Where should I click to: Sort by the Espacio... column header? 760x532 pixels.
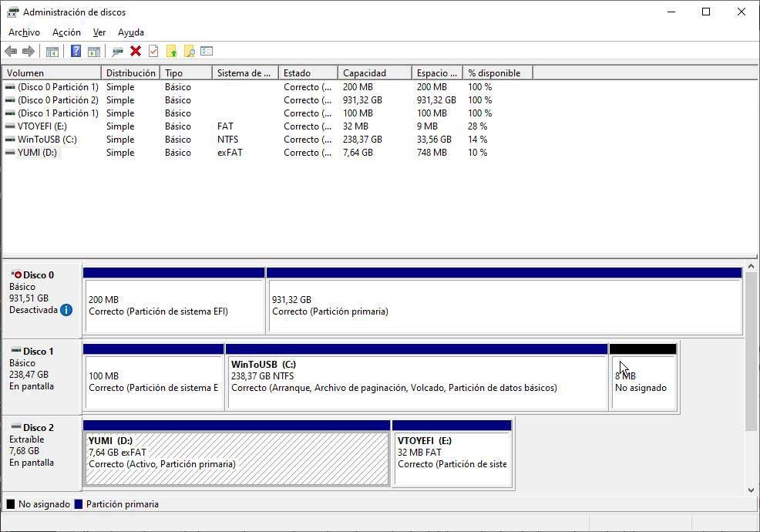437,72
